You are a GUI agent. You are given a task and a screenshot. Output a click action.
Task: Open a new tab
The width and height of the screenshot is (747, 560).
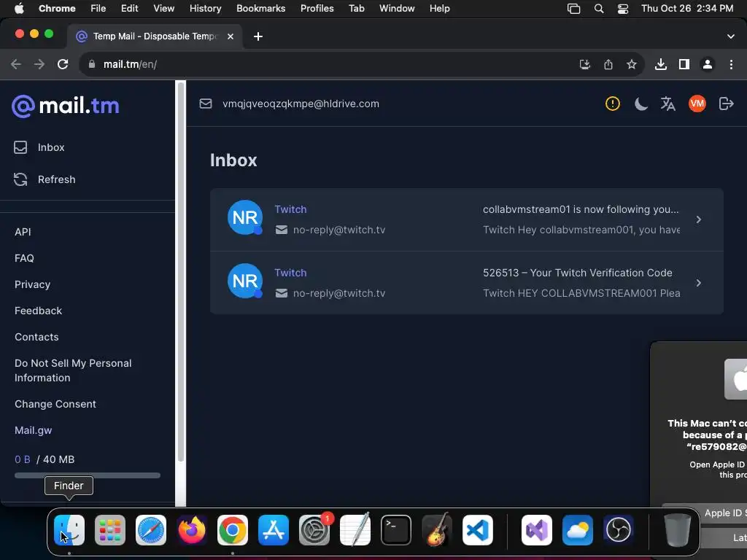258,36
